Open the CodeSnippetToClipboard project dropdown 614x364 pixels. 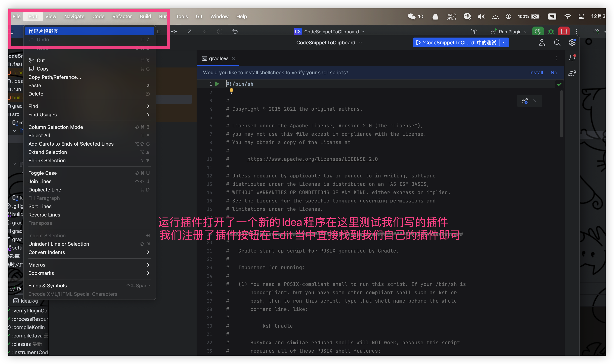(x=329, y=43)
